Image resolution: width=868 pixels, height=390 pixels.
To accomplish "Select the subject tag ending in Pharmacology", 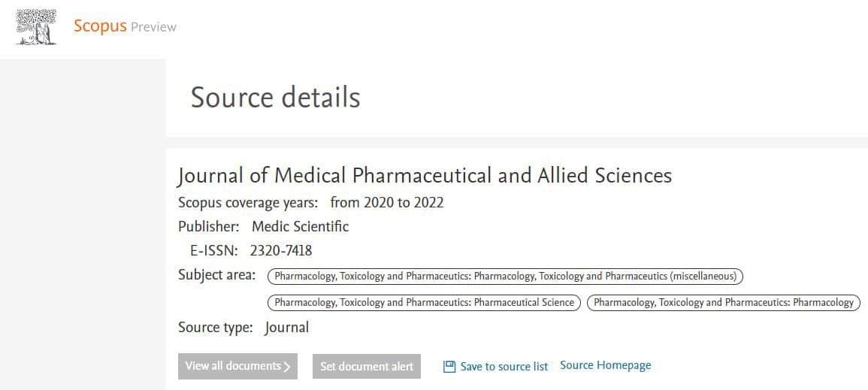I will (723, 302).
